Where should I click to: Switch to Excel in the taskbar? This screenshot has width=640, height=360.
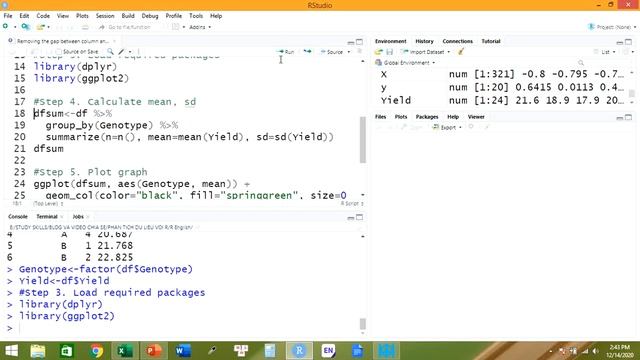click(x=124, y=351)
